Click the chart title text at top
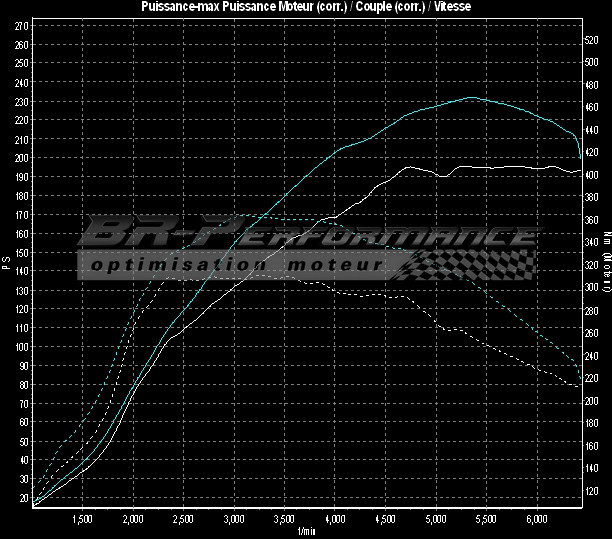The image size is (612, 539). 305,6
